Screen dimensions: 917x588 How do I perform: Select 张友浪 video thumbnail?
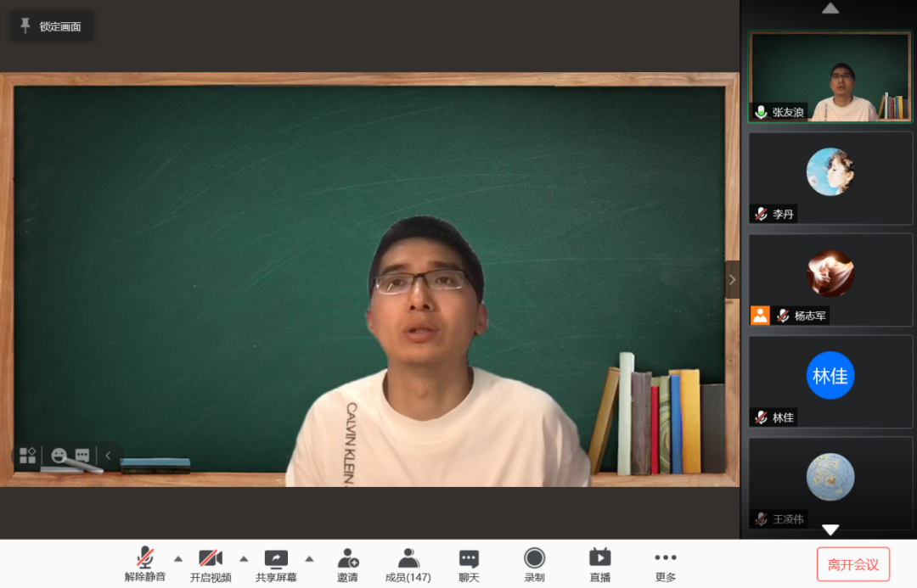830,77
